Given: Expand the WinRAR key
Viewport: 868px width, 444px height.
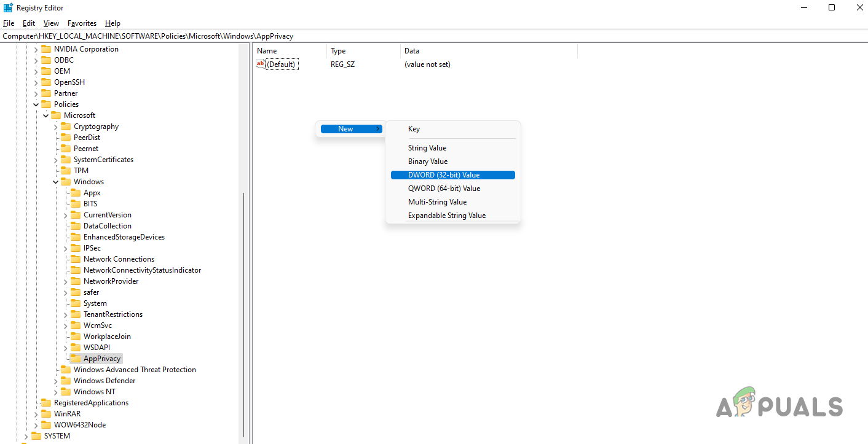Looking at the screenshot, I should [x=36, y=414].
